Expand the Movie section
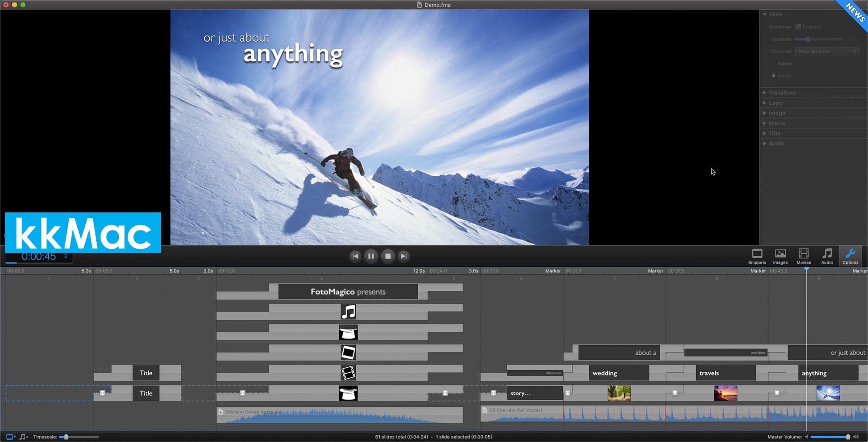This screenshot has width=868, height=442. click(x=765, y=123)
